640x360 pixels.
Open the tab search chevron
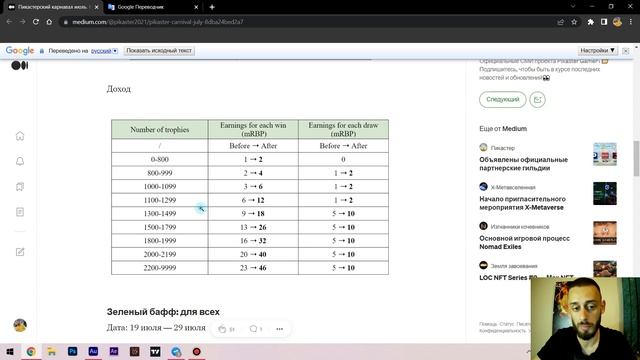(x=573, y=7)
